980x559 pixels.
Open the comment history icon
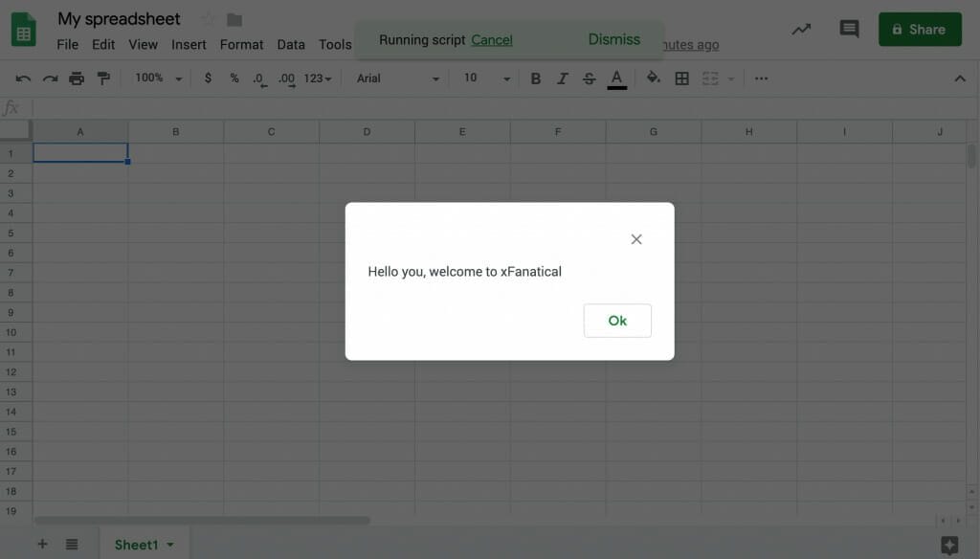(x=849, y=29)
